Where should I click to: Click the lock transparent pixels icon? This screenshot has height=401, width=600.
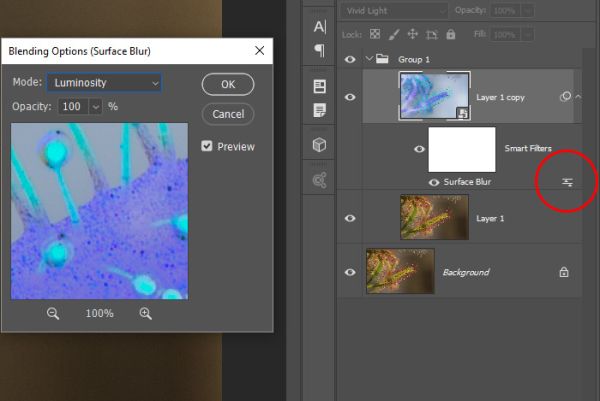375,34
